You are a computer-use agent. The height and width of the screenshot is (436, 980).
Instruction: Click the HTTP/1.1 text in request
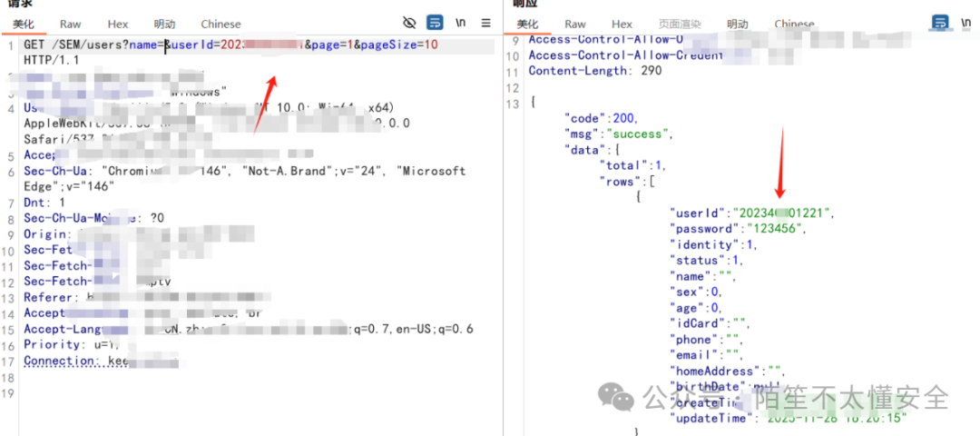tap(51, 61)
